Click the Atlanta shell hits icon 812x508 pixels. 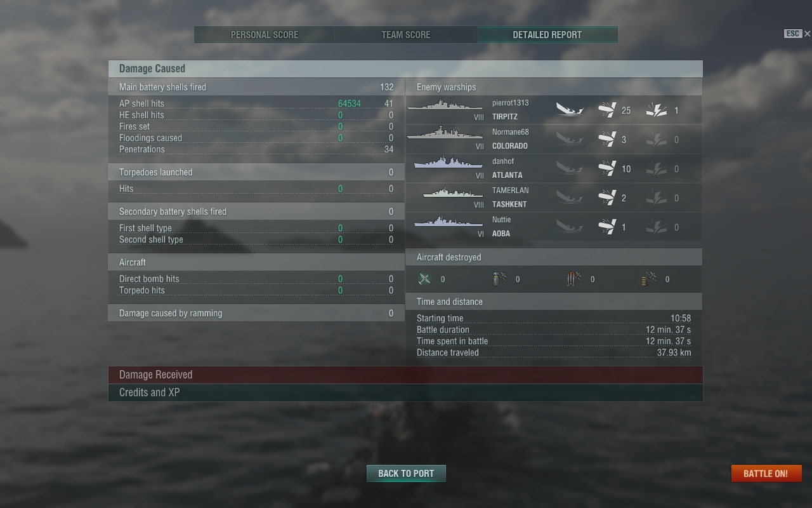[x=607, y=168]
